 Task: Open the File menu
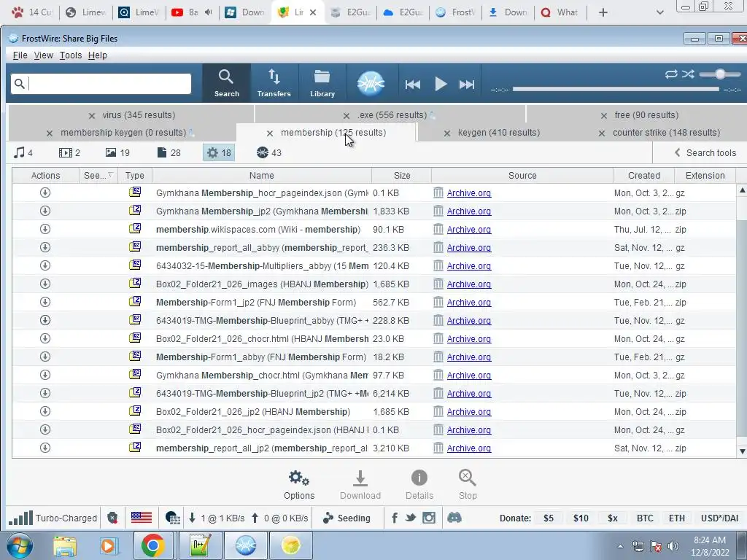pyautogui.click(x=20, y=55)
